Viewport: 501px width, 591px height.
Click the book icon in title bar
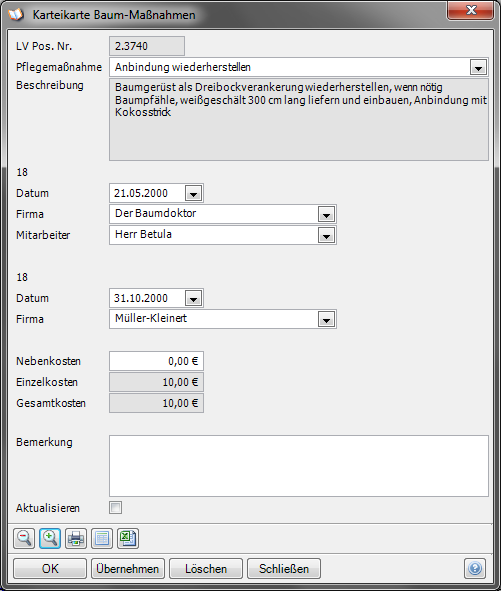(16, 14)
